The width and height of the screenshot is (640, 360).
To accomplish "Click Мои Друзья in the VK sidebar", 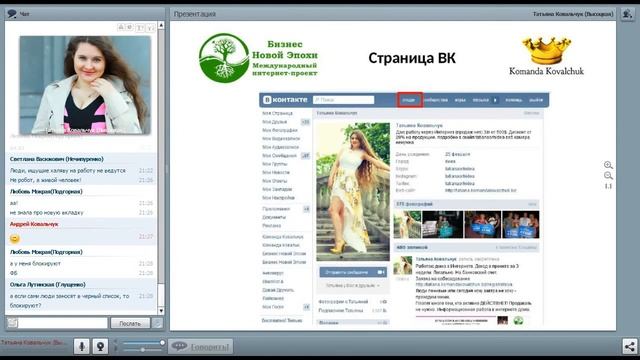I will coord(274,122).
